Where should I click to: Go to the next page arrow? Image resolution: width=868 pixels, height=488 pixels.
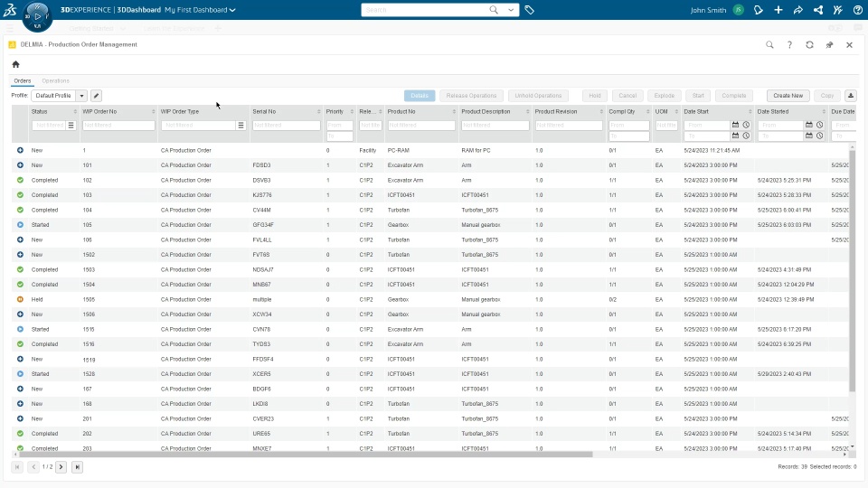(61, 467)
